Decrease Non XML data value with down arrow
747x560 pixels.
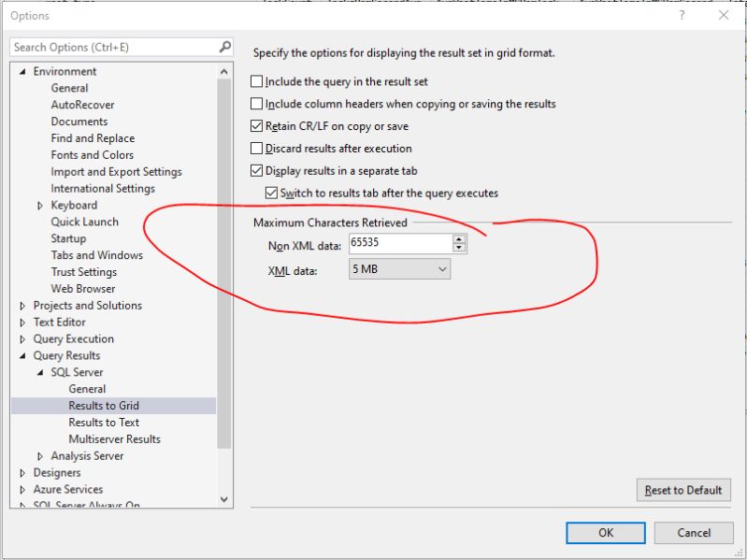[x=459, y=247]
